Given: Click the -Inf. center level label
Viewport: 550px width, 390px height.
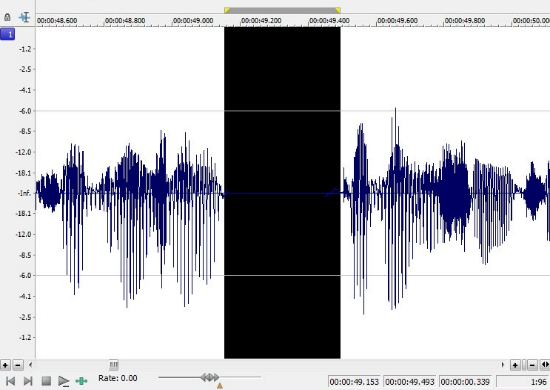Looking at the screenshot, I should (25, 193).
